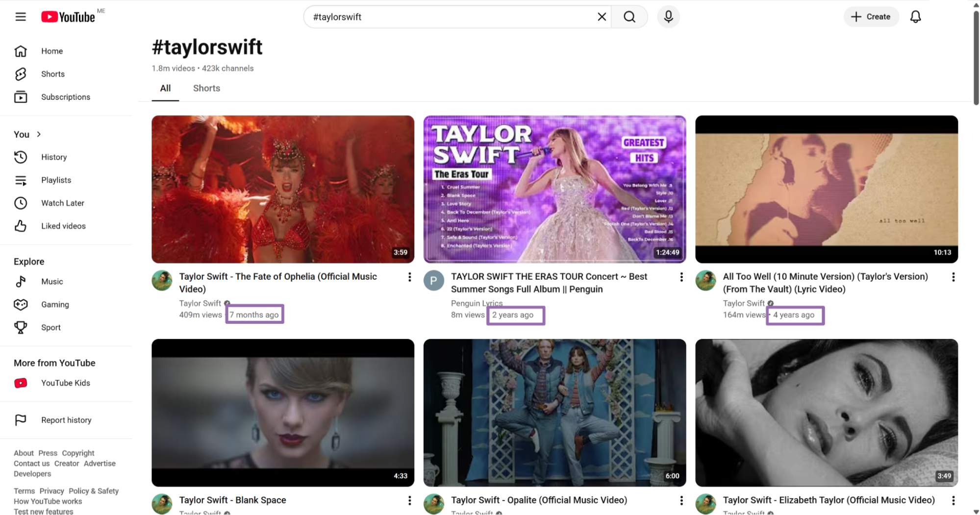This screenshot has height=515, width=980.
Task: Open the Press footer link
Action: tap(48, 453)
